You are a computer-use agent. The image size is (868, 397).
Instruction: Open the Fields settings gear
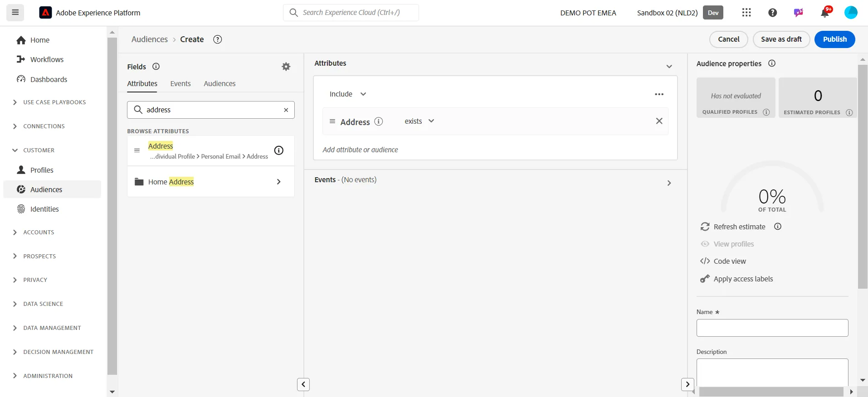tap(286, 67)
